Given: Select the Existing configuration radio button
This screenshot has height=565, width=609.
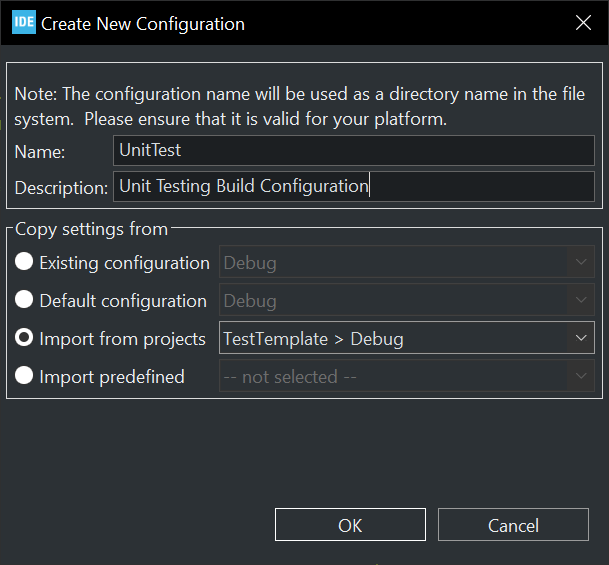Looking at the screenshot, I should coord(24,262).
